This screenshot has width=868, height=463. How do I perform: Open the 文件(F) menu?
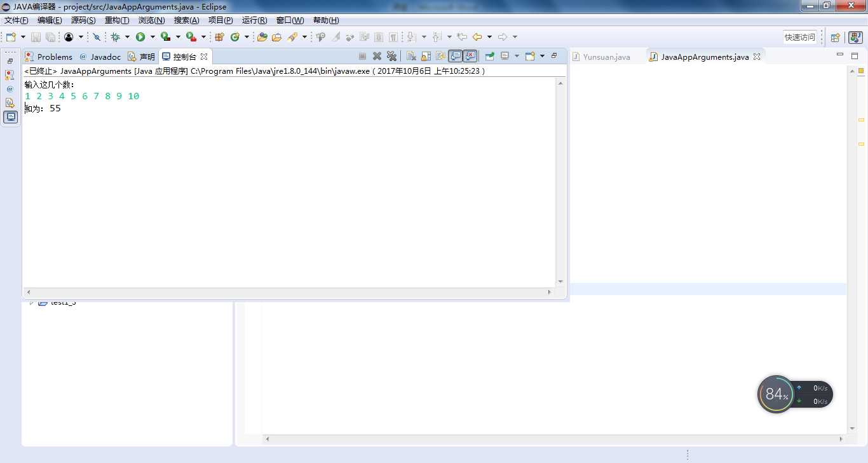(x=17, y=20)
